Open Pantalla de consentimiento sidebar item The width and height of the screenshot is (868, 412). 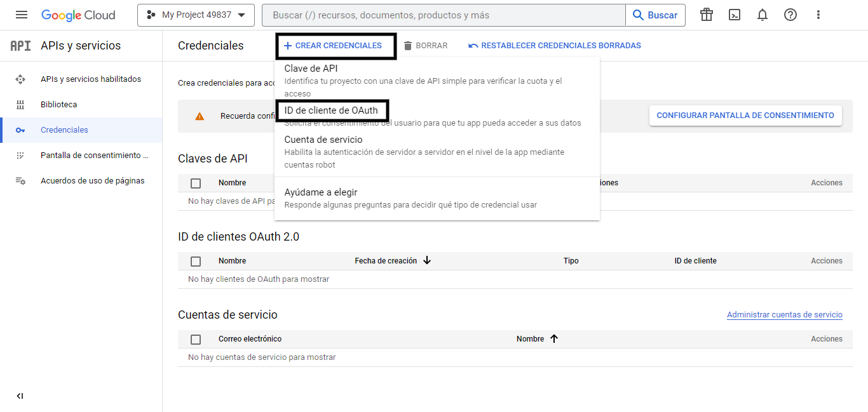coord(81,156)
